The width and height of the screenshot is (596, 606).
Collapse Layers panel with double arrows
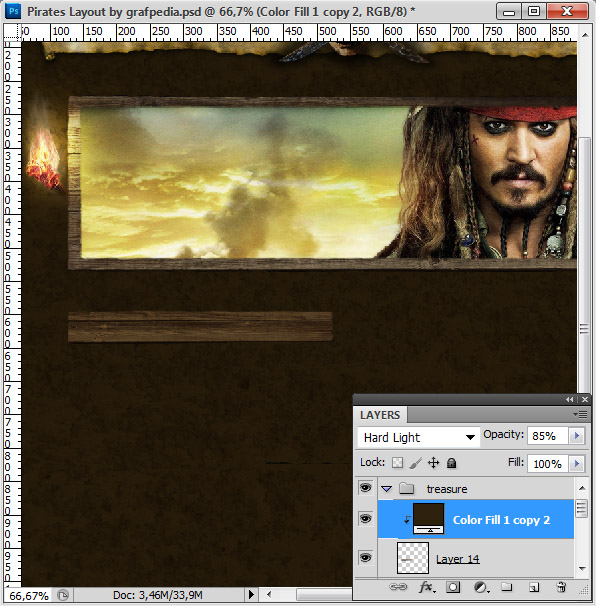(x=570, y=400)
